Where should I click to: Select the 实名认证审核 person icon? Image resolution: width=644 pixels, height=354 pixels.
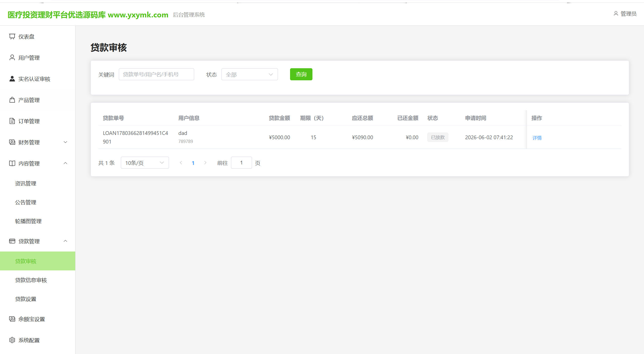[12, 79]
